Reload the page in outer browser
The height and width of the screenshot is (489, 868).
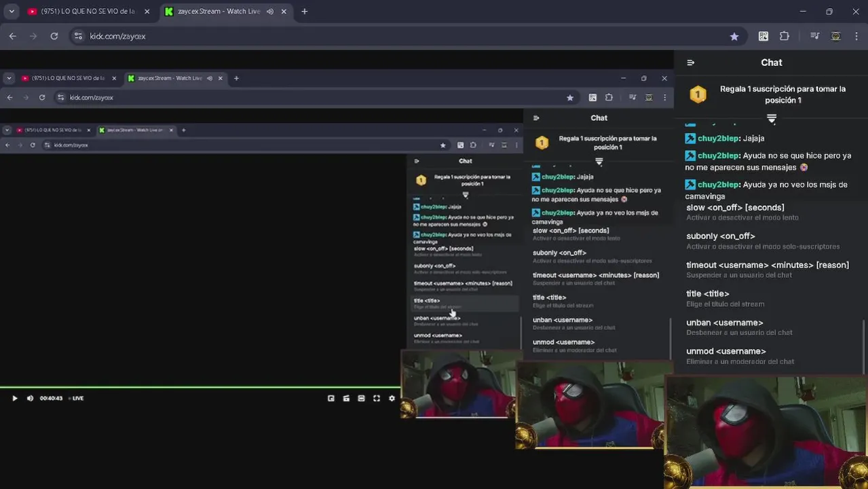pos(54,36)
